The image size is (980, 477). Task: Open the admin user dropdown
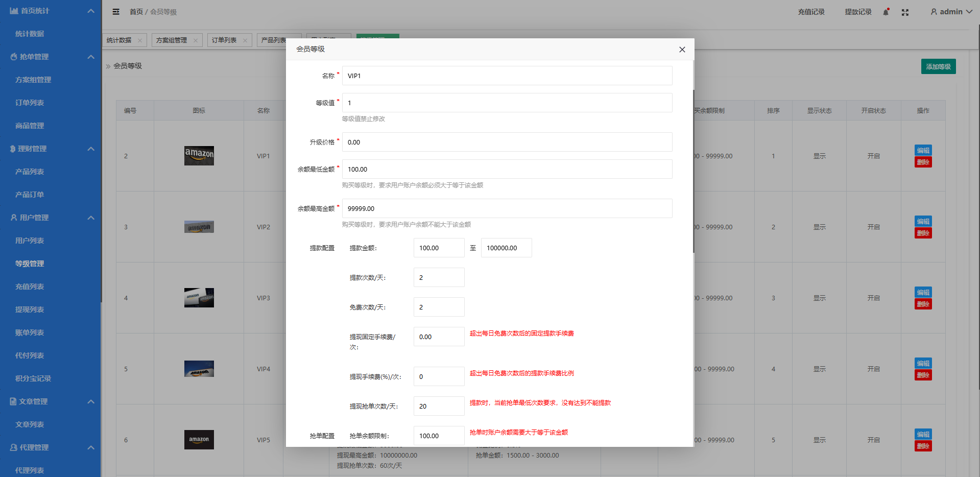(951, 12)
